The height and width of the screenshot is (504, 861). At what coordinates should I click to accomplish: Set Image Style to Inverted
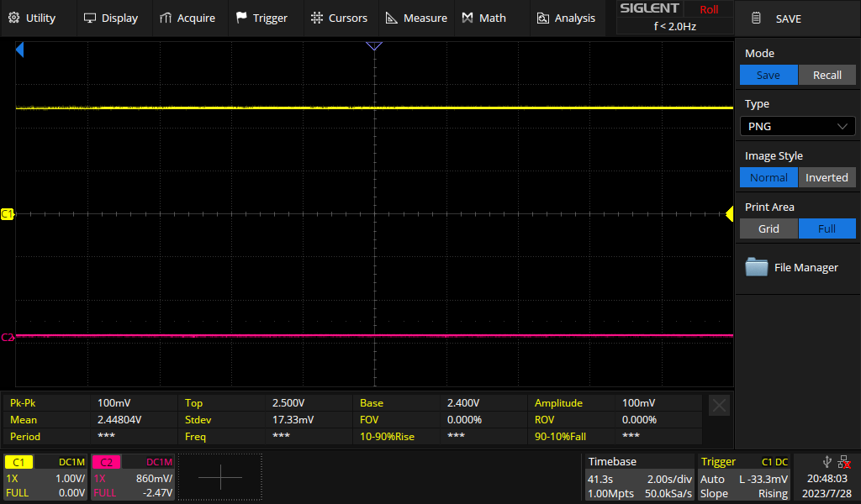point(827,177)
